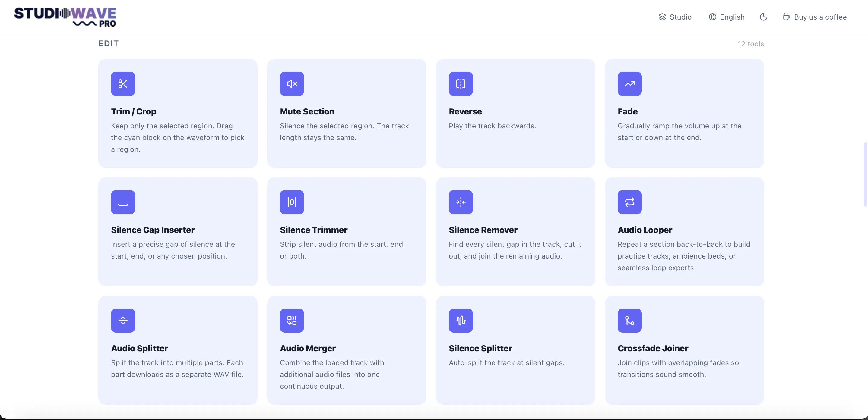Select the Reverse tool title
Screen dimensions: 868x420
click(x=465, y=111)
